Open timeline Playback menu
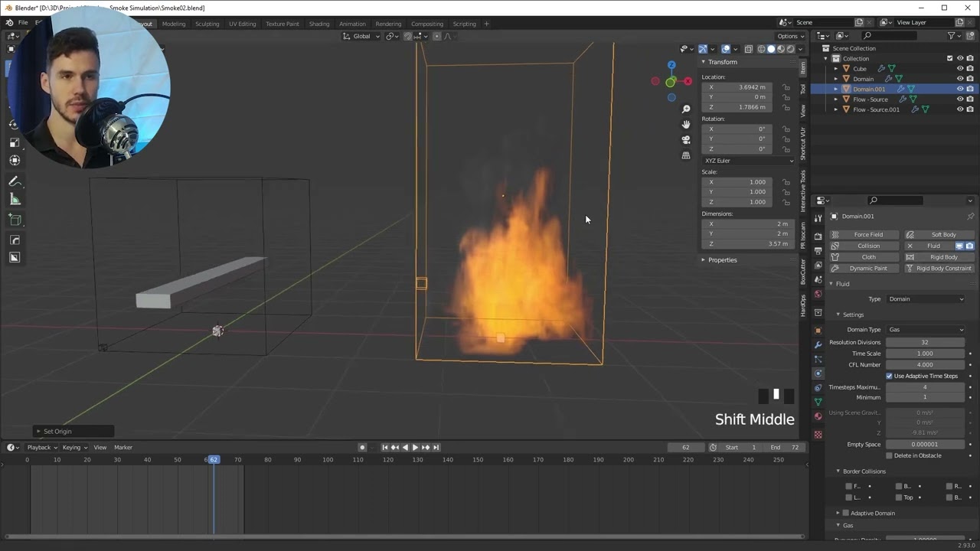This screenshot has height=551, width=980. tap(41, 447)
